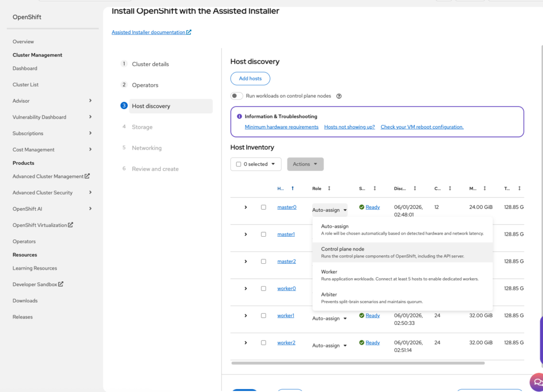Screen dimensions: 543x392
Task: Click help icon next to Run workloads toggle
Action: click(x=339, y=96)
